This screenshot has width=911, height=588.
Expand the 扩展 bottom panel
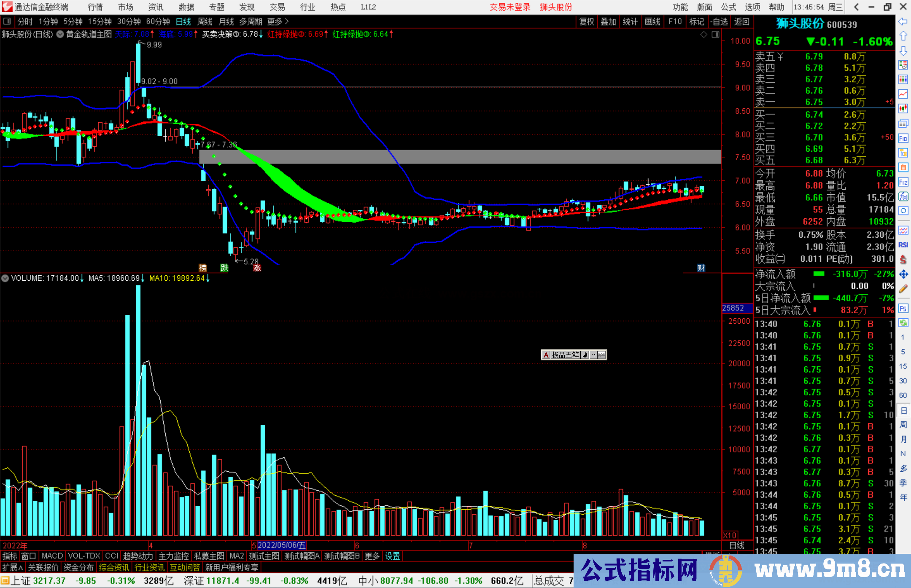13,567
